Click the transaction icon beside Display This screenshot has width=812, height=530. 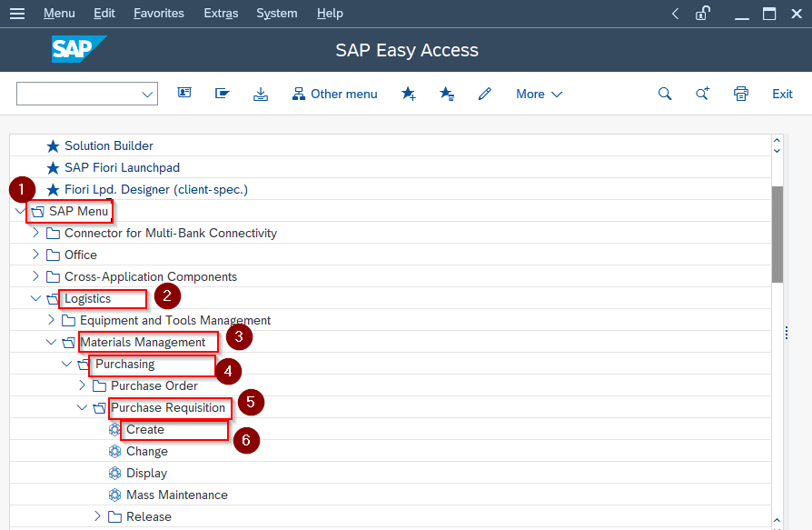(115, 473)
